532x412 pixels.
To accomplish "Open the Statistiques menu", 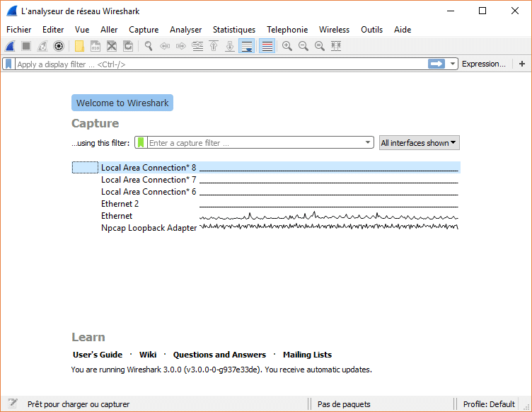I will [234, 30].
